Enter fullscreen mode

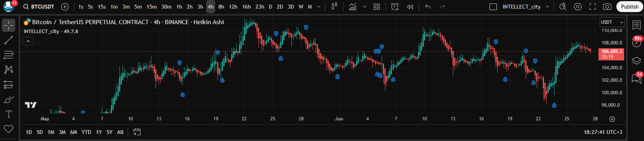click(x=593, y=7)
